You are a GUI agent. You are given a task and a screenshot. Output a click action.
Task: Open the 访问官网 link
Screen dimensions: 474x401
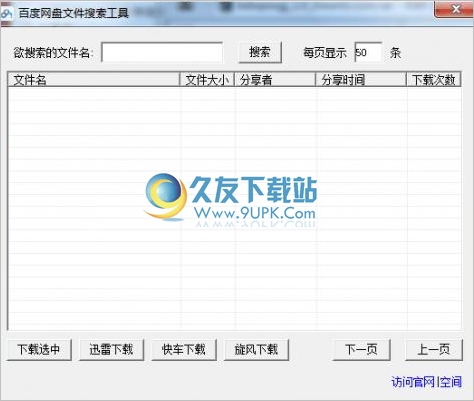coord(413,382)
